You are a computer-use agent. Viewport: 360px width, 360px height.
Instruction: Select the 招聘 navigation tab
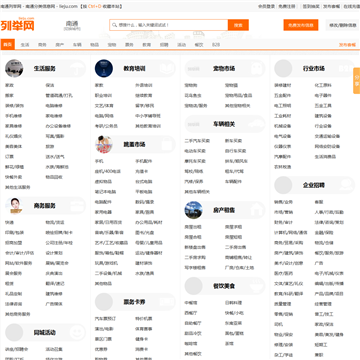pyautogui.click(x=164, y=45)
